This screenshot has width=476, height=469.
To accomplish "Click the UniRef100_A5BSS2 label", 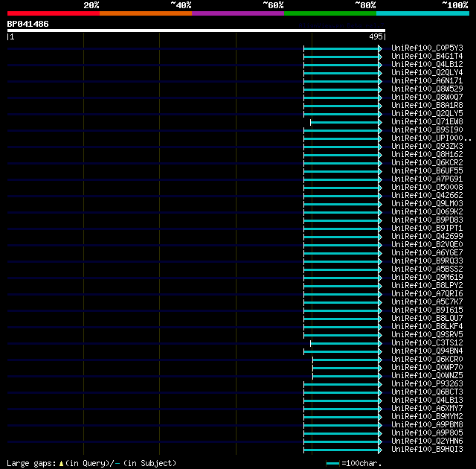I will click(427, 269).
